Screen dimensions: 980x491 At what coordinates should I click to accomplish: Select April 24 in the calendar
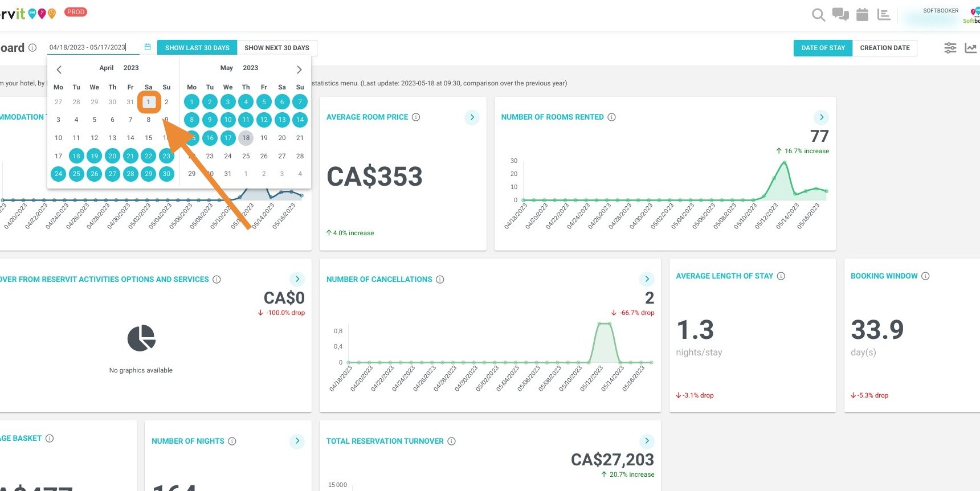click(x=59, y=174)
